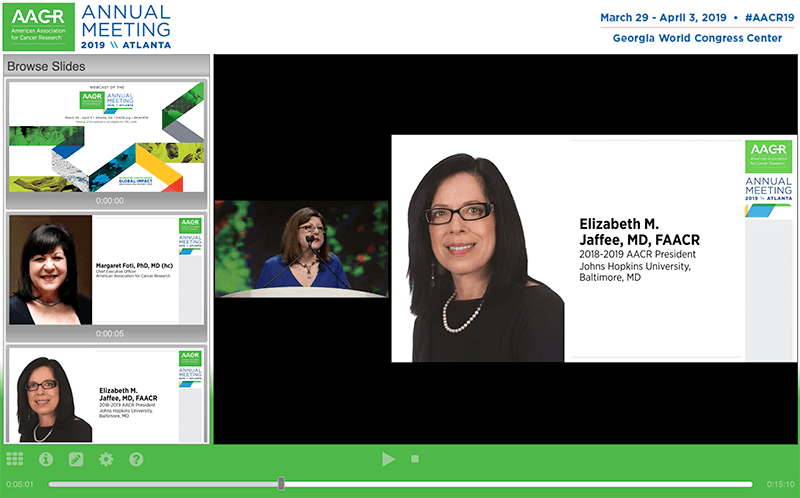Open the notes pencil icon
The height and width of the screenshot is (498, 800).
(x=76, y=459)
